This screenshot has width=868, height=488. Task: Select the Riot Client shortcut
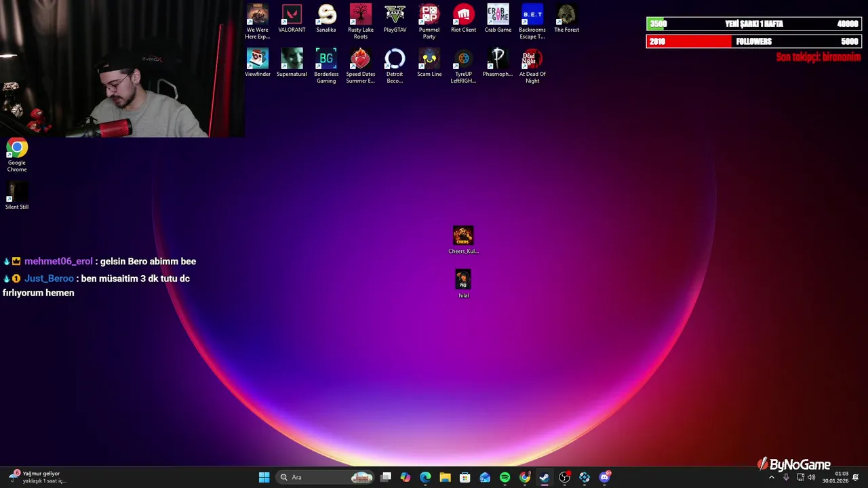pos(464,19)
